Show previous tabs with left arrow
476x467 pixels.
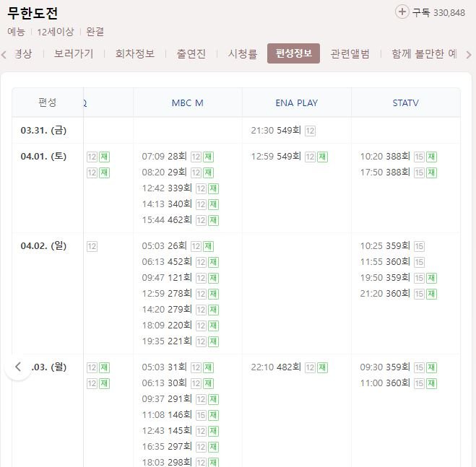point(4,55)
